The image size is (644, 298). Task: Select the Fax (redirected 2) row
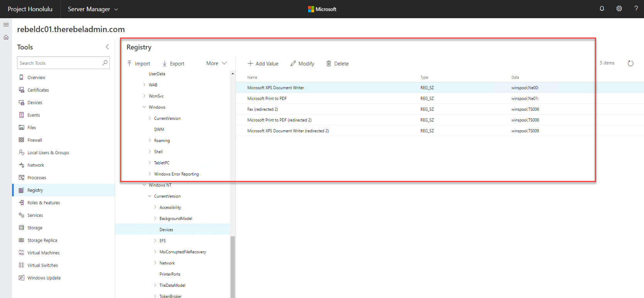click(x=440, y=109)
